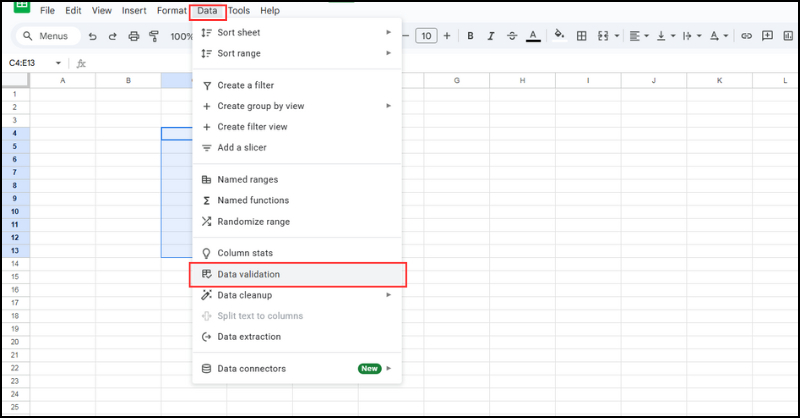Click the Undo icon in toolbar
The height and width of the screenshot is (418, 800).
click(x=93, y=36)
